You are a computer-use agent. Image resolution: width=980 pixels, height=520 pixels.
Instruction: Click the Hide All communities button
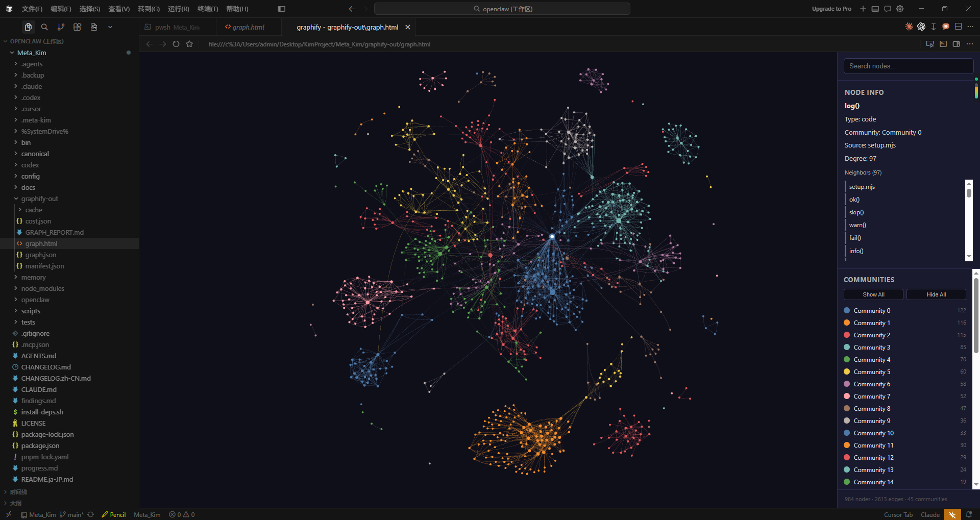pos(936,294)
